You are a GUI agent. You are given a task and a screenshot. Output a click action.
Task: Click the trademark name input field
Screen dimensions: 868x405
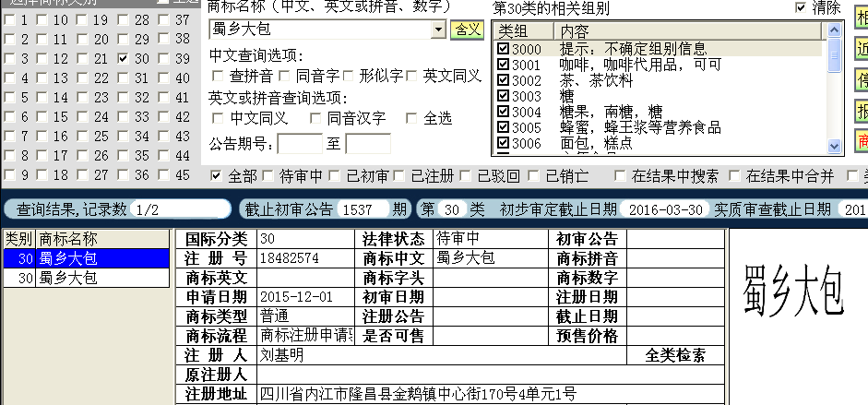click(320, 30)
